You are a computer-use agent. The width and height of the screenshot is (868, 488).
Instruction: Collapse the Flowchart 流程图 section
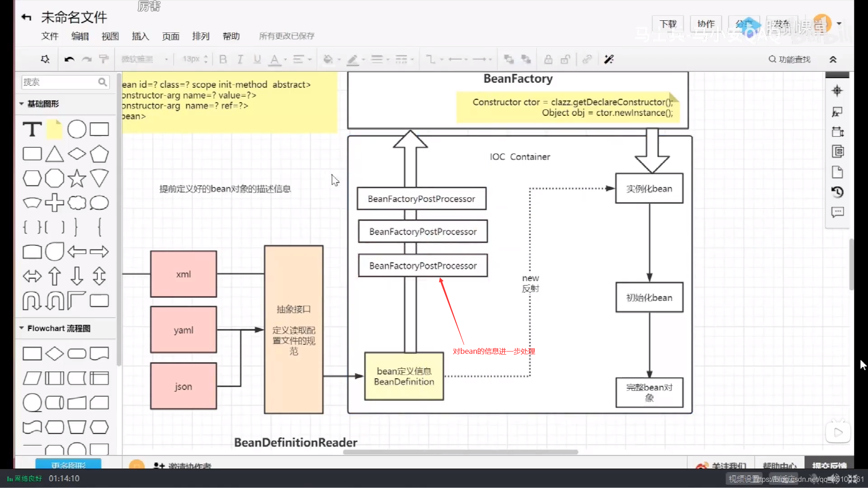coord(21,328)
